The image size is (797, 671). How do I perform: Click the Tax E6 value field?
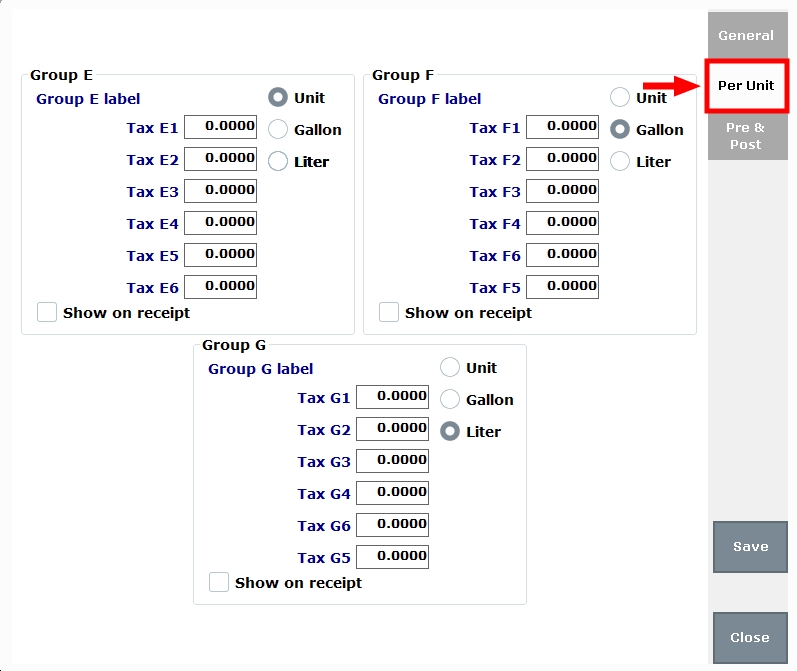pyautogui.click(x=221, y=287)
